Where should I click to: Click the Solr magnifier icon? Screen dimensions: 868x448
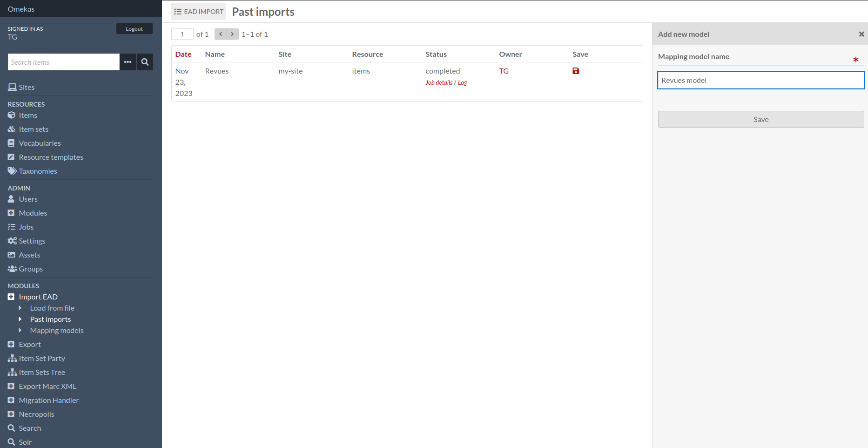pyautogui.click(x=12, y=442)
